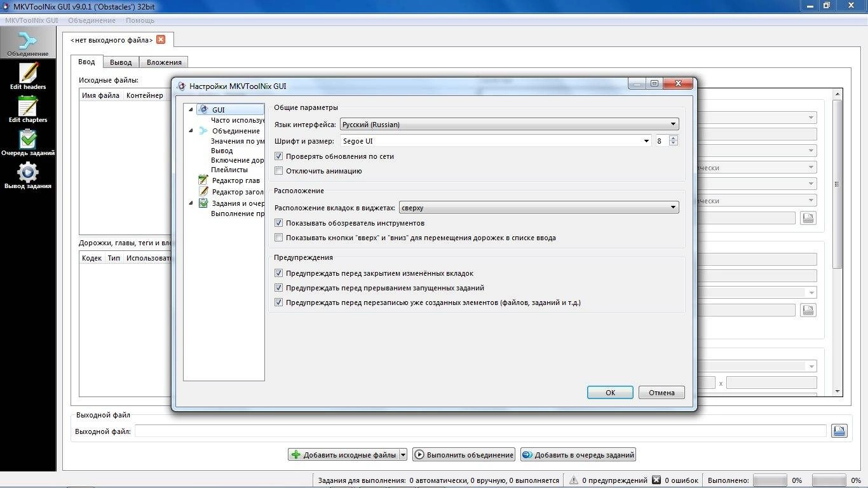Collapse the Объединение tree node

191,131
